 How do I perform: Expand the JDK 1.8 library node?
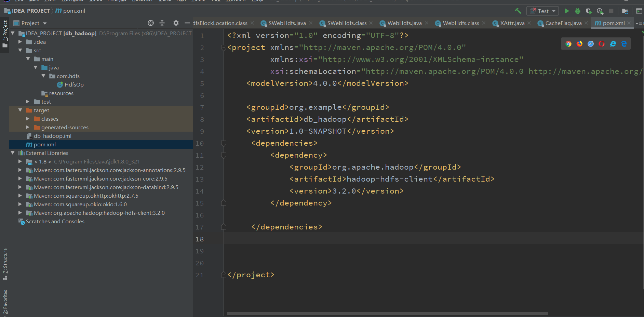(x=20, y=161)
